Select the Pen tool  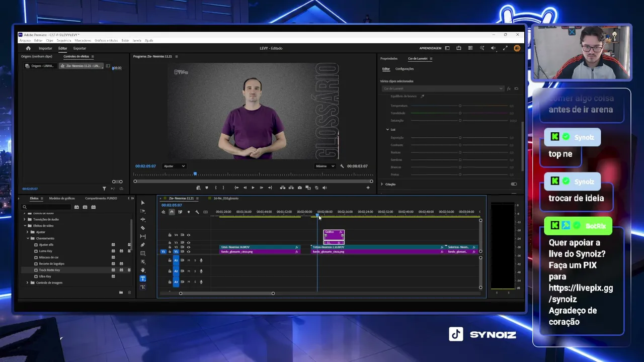coord(143,245)
